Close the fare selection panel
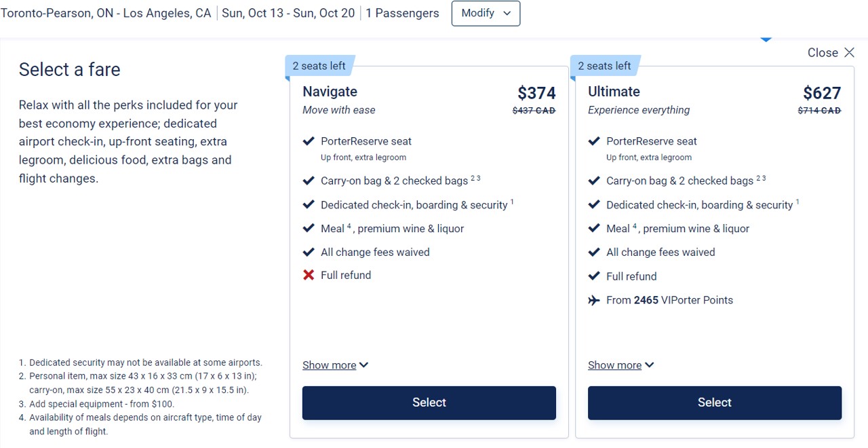868x448 pixels. click(831, 53)
